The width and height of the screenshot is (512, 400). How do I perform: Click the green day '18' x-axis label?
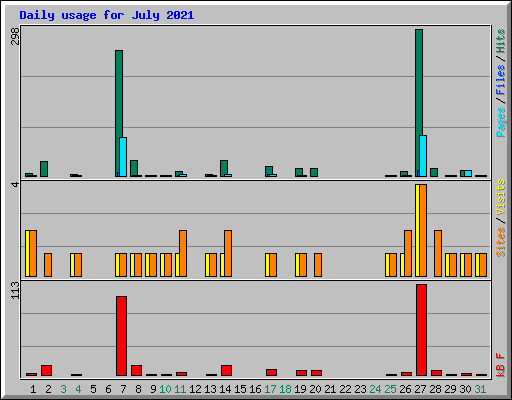coord(285,389)
